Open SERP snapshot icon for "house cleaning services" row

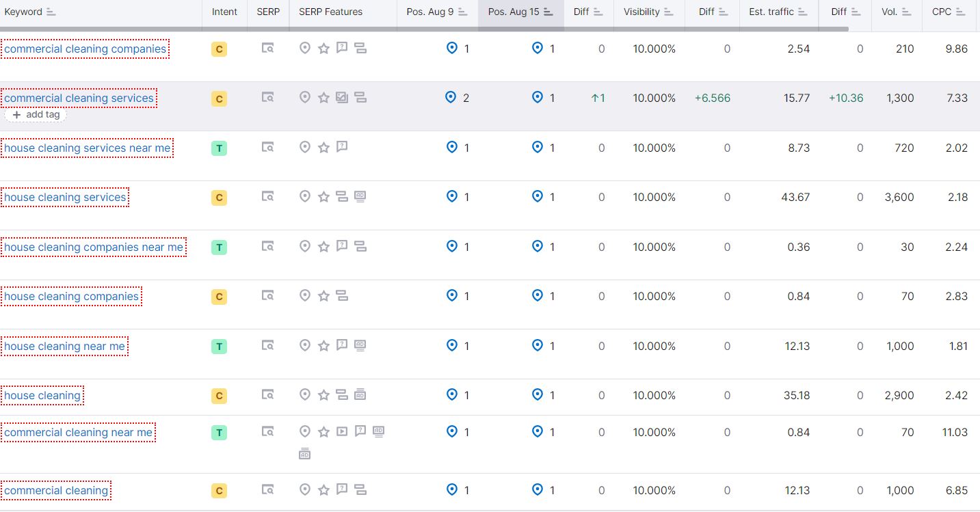[268, 197]
